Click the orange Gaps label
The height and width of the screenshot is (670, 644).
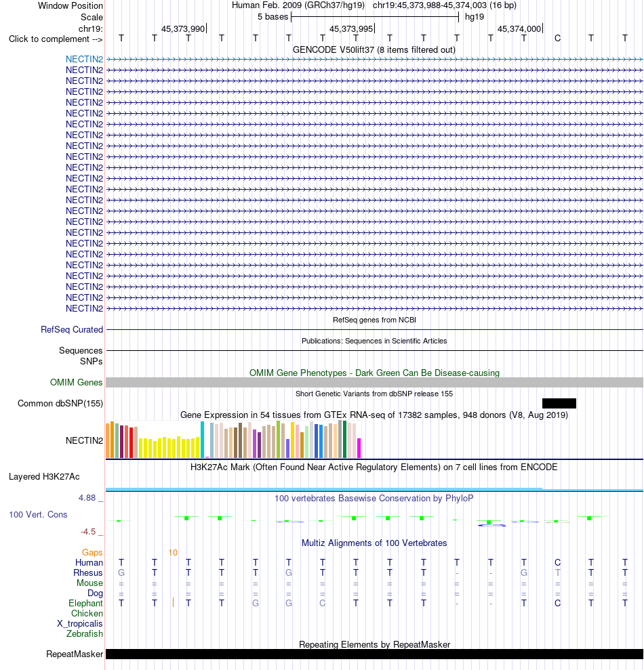[x=92, y=553]
